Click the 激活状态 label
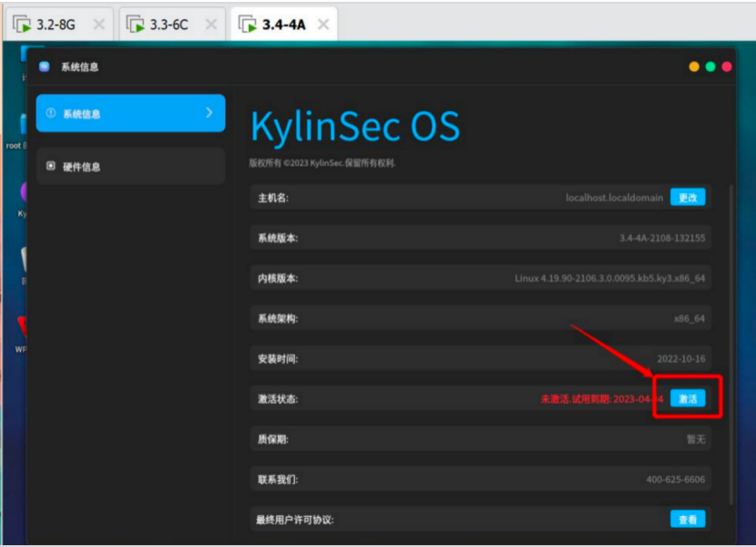 [278, 399]
